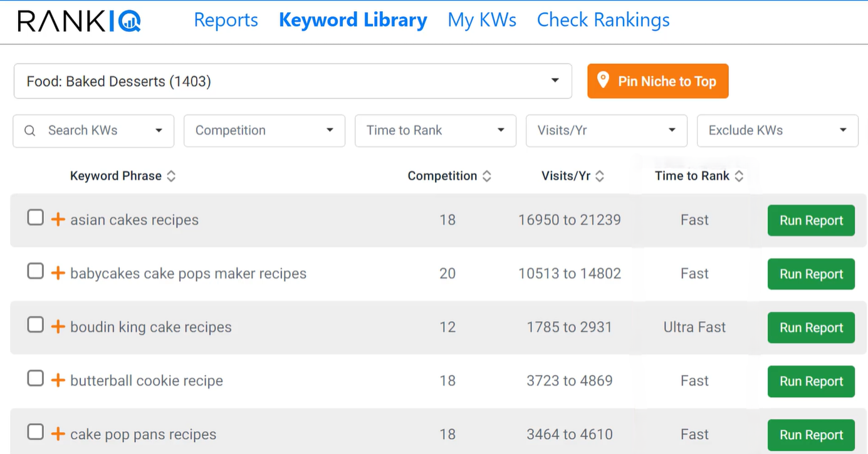Click 'cake pop pans recipes' keyword

click(143, 435)
